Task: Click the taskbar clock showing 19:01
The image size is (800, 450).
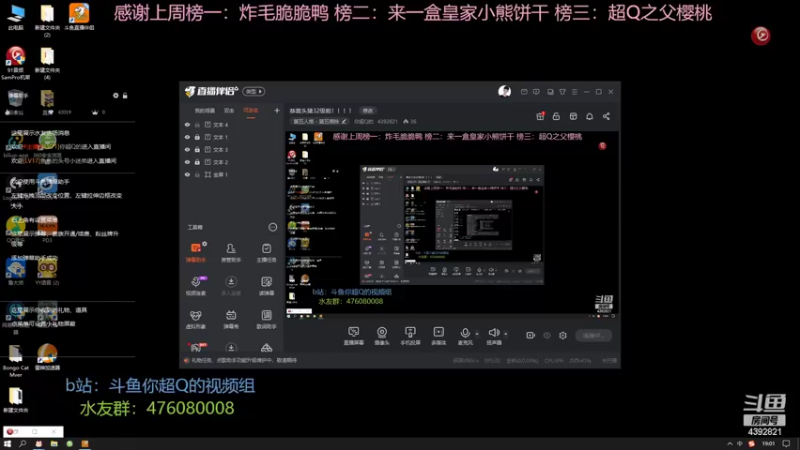Action: 768,444
